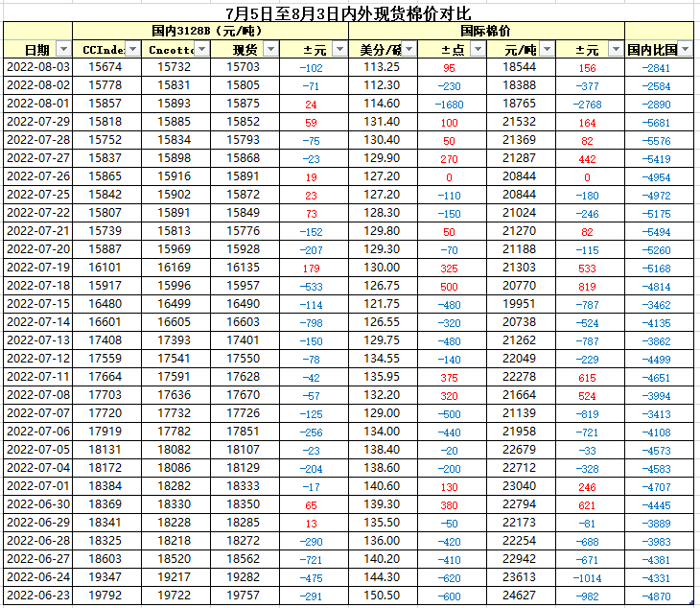
Task: Select date cell 2022-07-05
Action: [38, 450]
